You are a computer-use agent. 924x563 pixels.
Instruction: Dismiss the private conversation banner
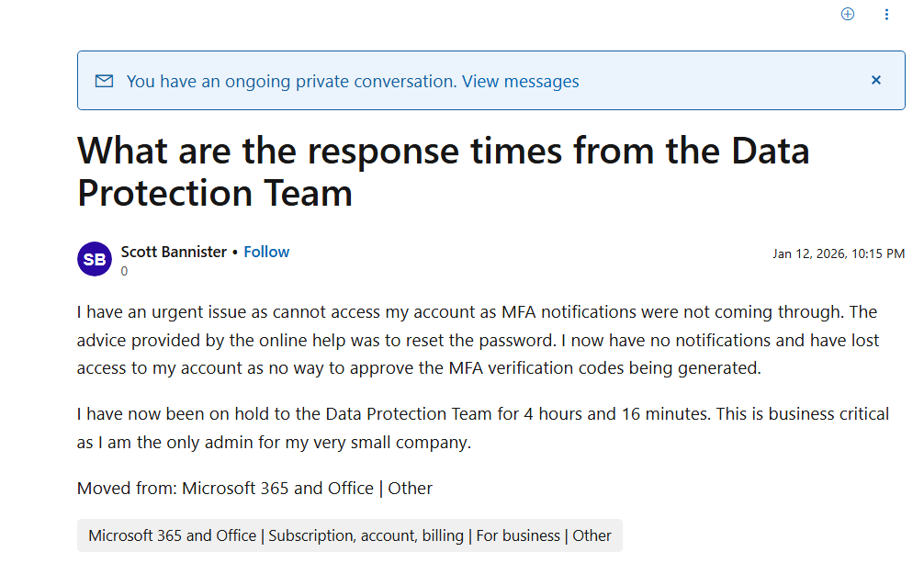(875, 80)
